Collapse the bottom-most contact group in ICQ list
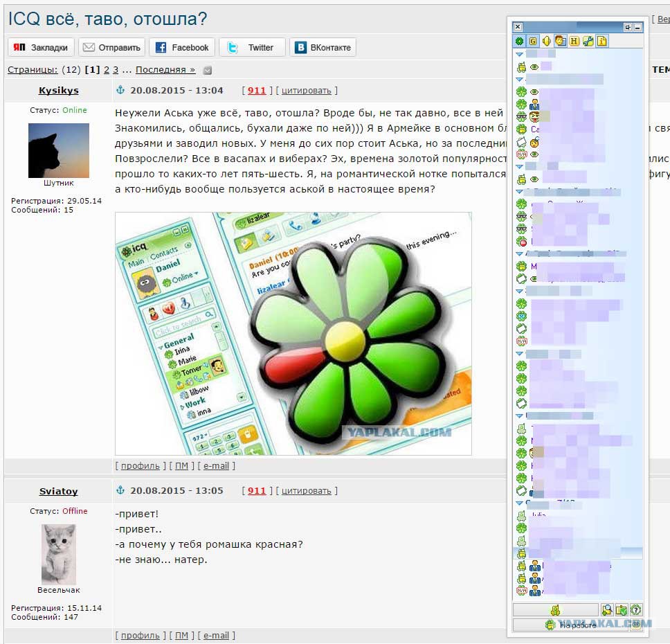This screenshot has height=644, width=670. pyautogui.click(x=520, y=503)
